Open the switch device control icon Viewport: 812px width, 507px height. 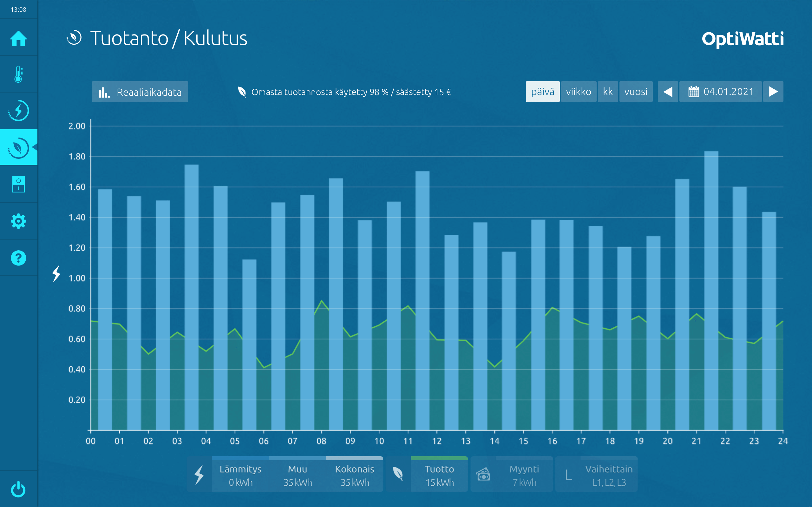18,184
